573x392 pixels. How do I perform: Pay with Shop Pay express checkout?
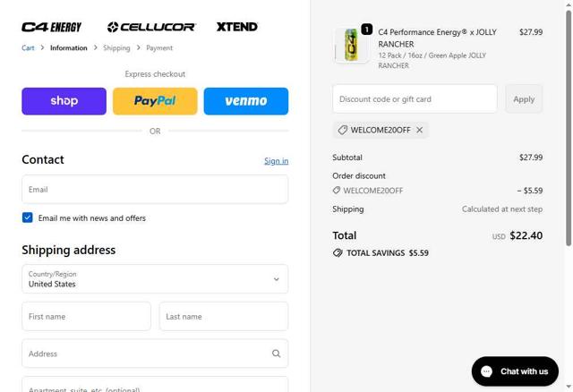64,101
